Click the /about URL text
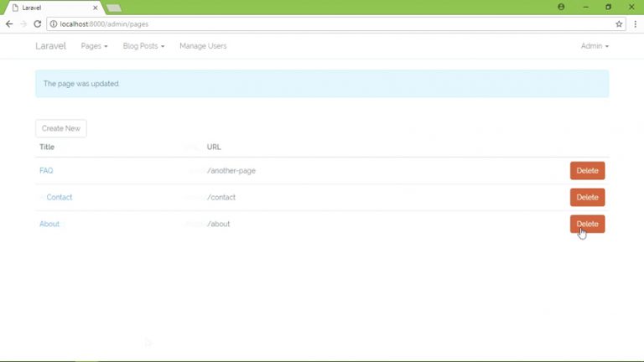 coord(219,224)
